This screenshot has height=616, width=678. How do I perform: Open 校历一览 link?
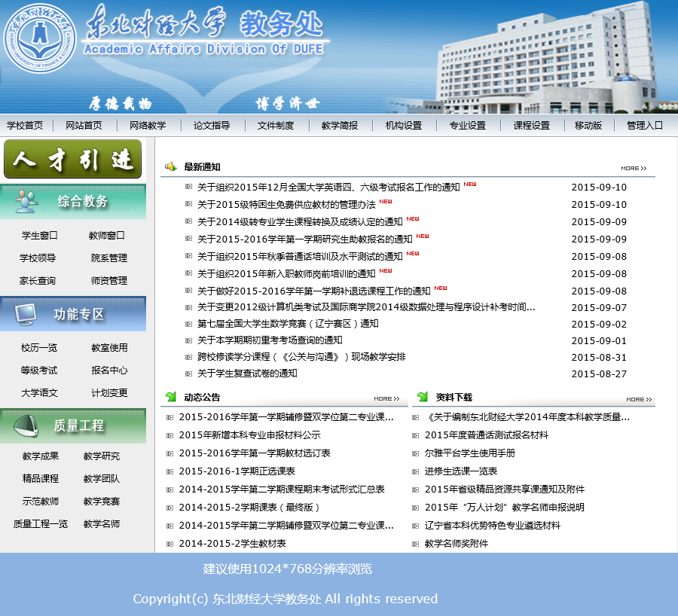(39, 348)
